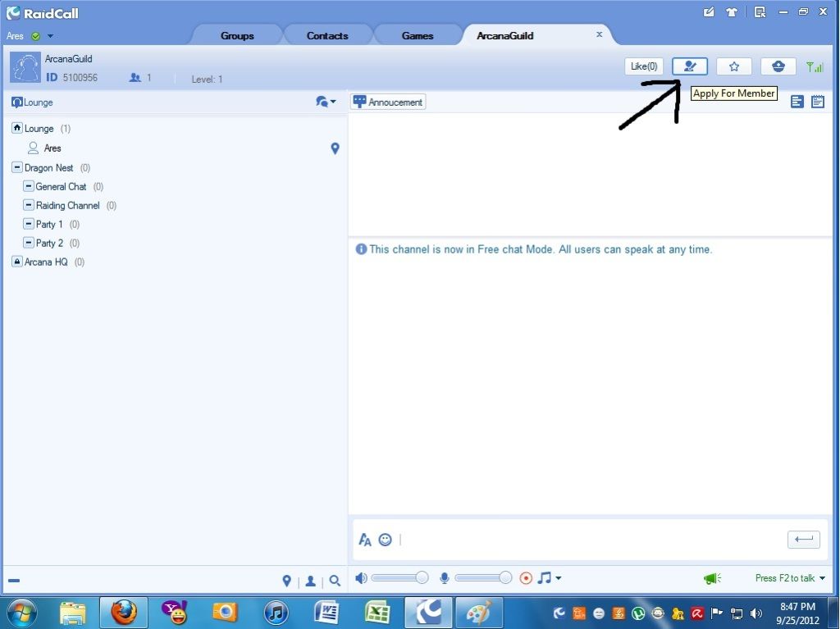The image size is (840, 629).
Task: Open font settings in chat box
Action: coord(365,540)
